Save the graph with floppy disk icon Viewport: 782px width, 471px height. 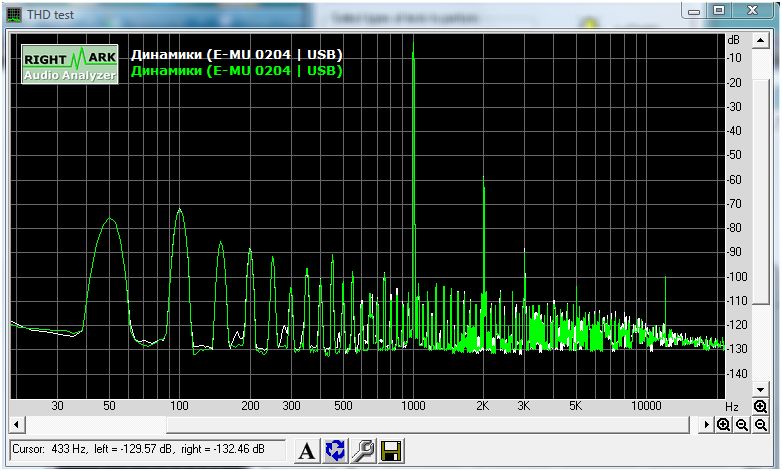pos(391,451)
